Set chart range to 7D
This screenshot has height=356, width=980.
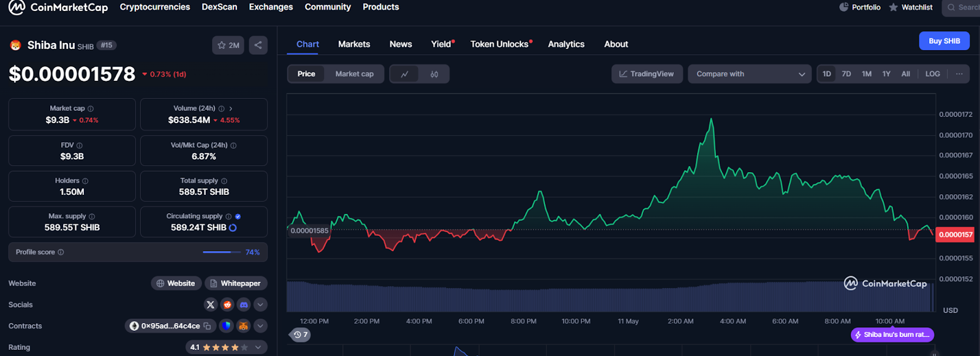coord(846,74)
